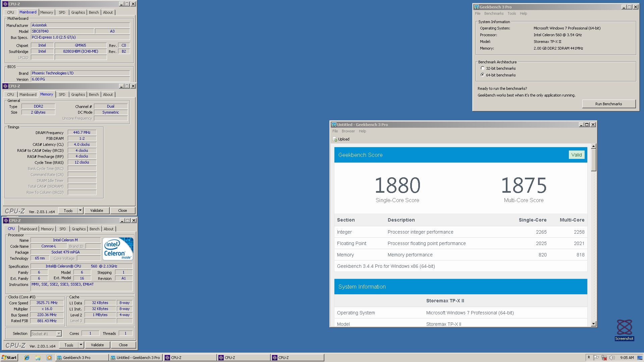Switch to Mainboard tab in CPU CPU-Z window

pyautogui.click(x=29, y=229)
